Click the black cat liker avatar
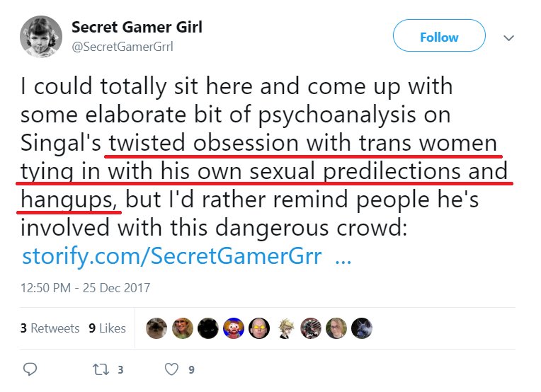Viewport: 541px width, 392px height. pos(208,328)
